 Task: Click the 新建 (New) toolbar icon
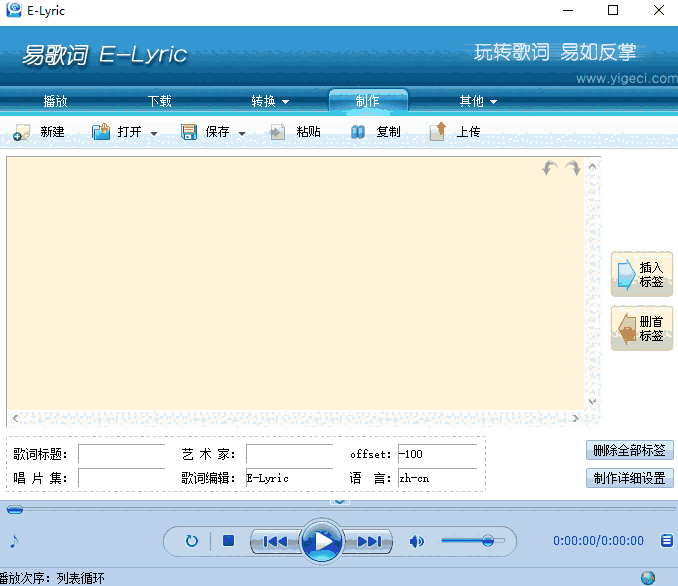(22, 132)
